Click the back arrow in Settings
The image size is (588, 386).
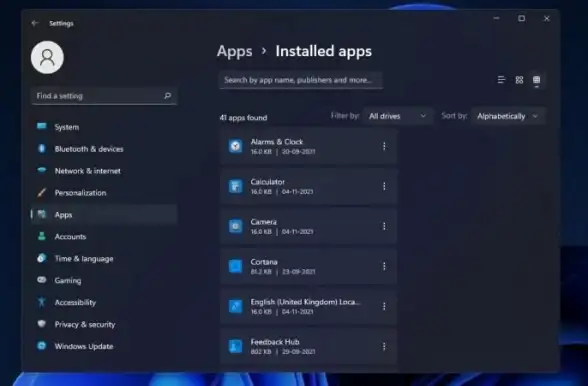[x=35, y=23]
